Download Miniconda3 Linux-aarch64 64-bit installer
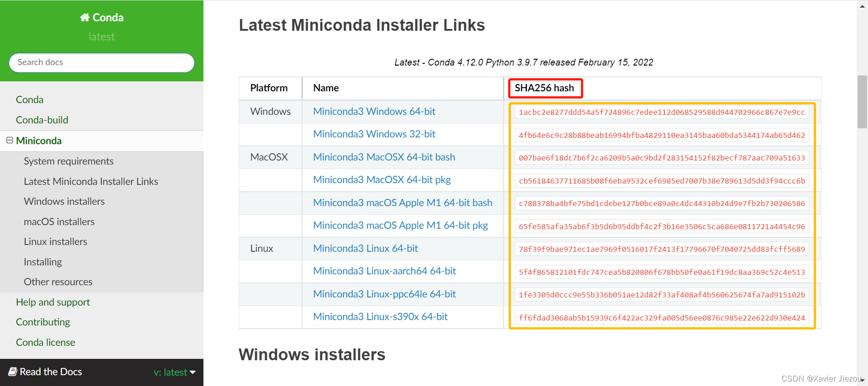The height and width of the screenshot is (386, 868). pos(385,271)
